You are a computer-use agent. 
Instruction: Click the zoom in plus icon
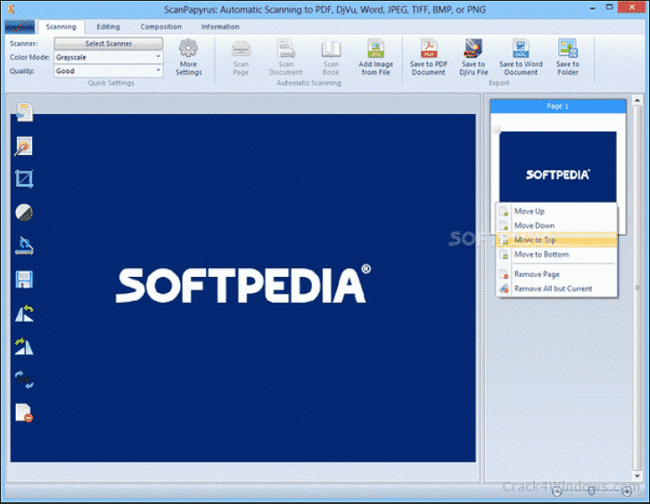[627, 491]
